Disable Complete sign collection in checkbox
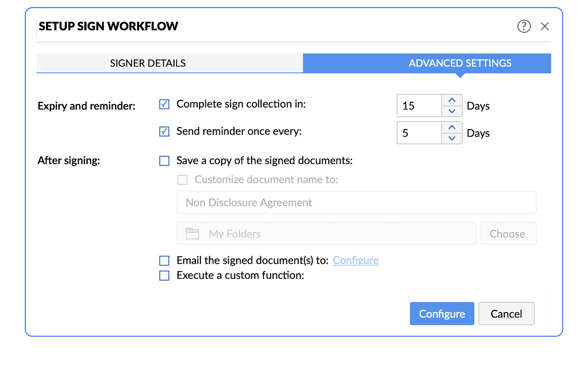 [x=164, y=104]
